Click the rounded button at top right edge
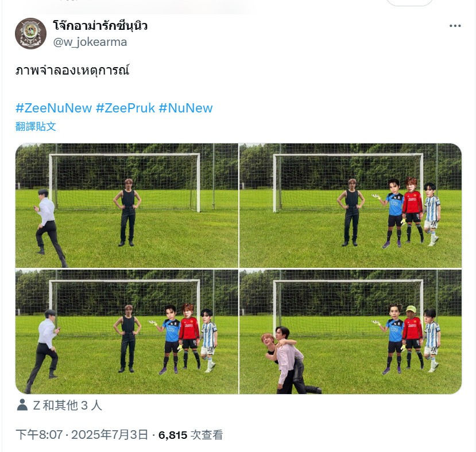Screen dimensions: 476x452 (x=409, y=2)
